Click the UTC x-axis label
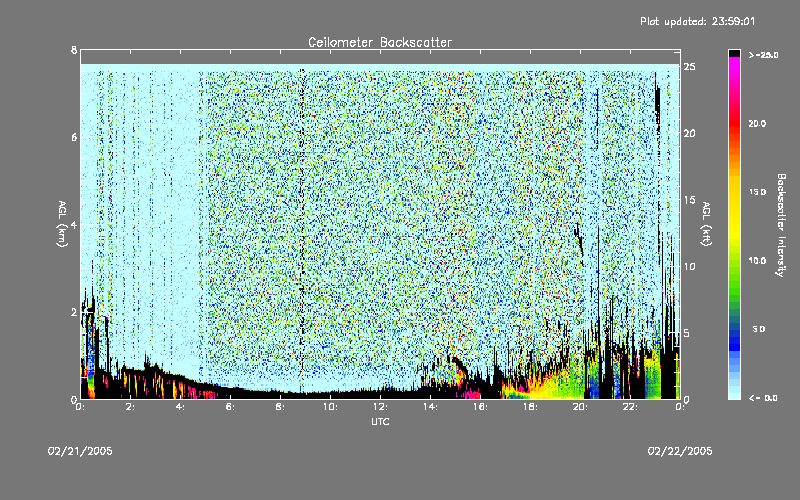 (x=380, y=421)
